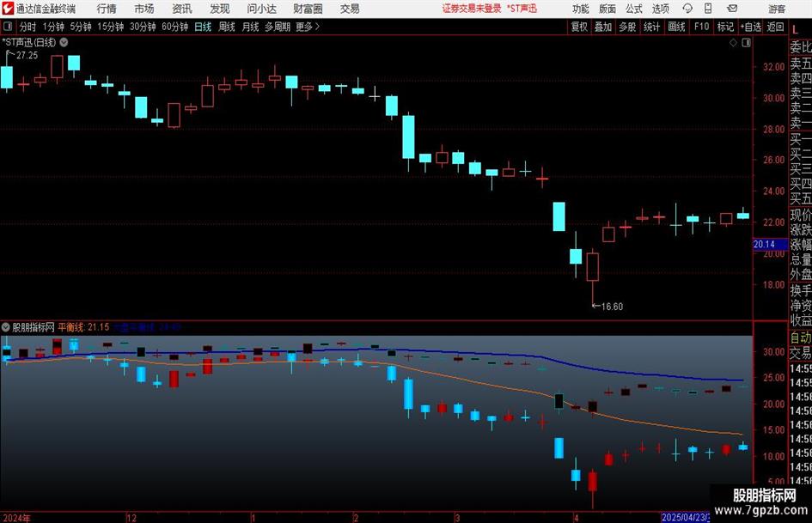Click the diamond icon above the chart
This screenshot has height=523, width=812.
click(x=733, y=43)
